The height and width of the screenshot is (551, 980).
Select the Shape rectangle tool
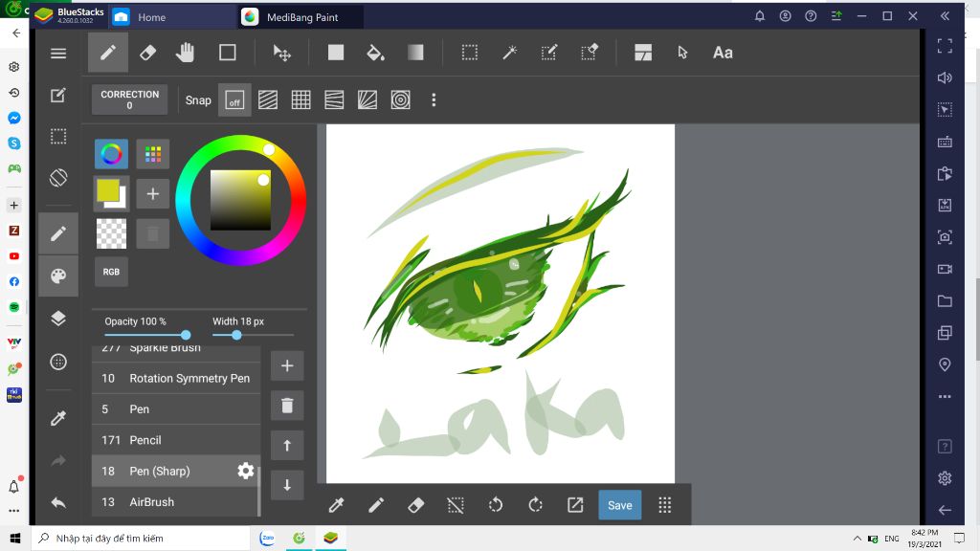click(x=228, y=53)
